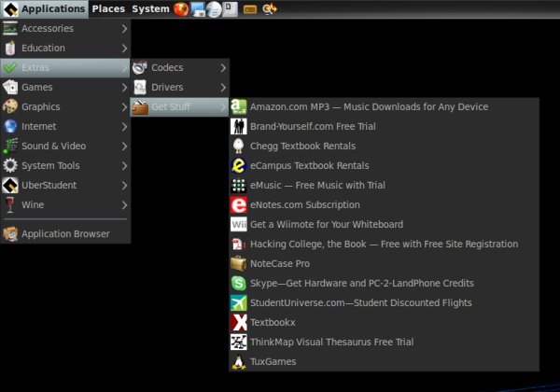
Task: Click the Textbookx red X icon
Action: (239, 322)
